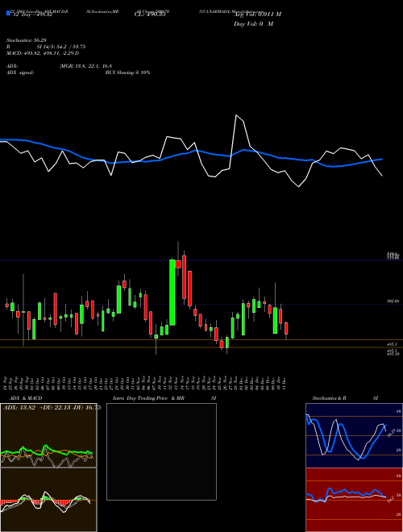Viewport: 403px width, 532px height.
Task: Click the 'CL: 490.35' closing value
Action: (x=150, y=15)
